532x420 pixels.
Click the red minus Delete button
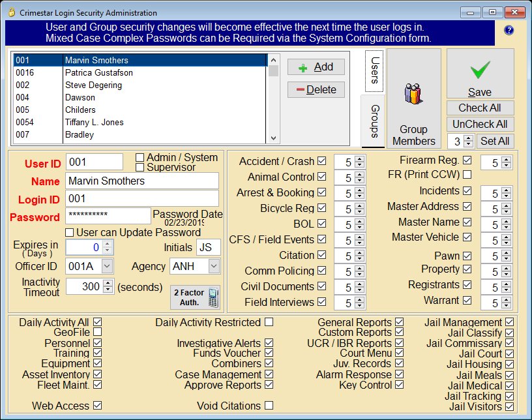click(316, 89)
